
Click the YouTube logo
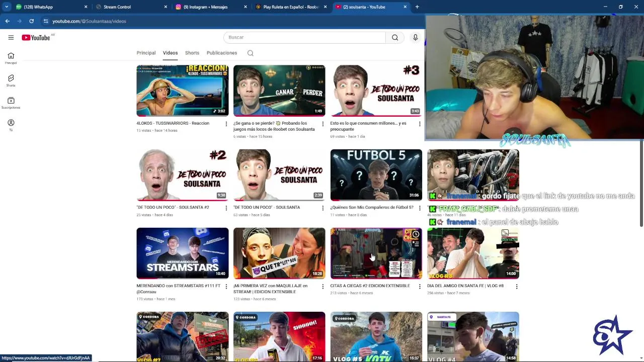(36, 38)
